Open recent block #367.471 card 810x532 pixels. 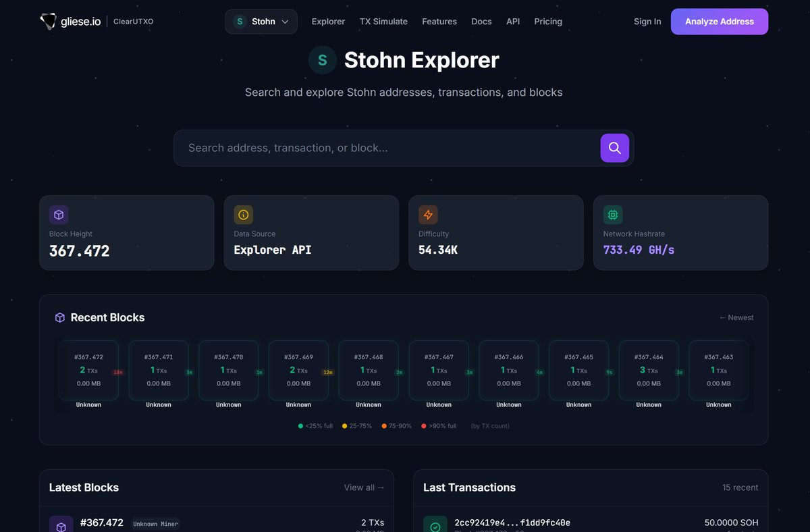click(x=159, y=371)
